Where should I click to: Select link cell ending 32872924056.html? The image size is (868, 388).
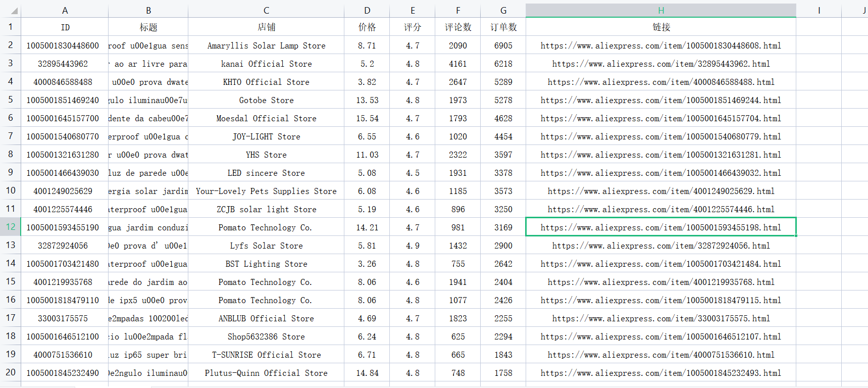661,245
